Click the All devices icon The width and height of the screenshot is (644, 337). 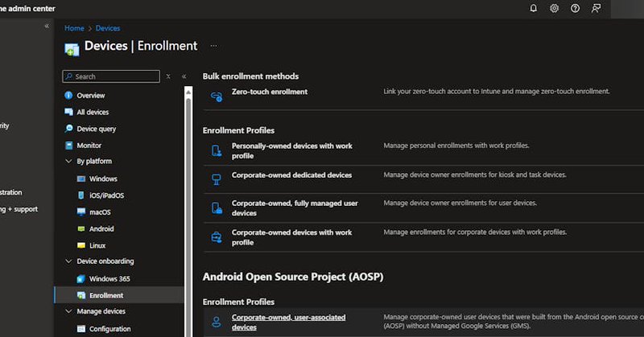[x=68, y=112]
